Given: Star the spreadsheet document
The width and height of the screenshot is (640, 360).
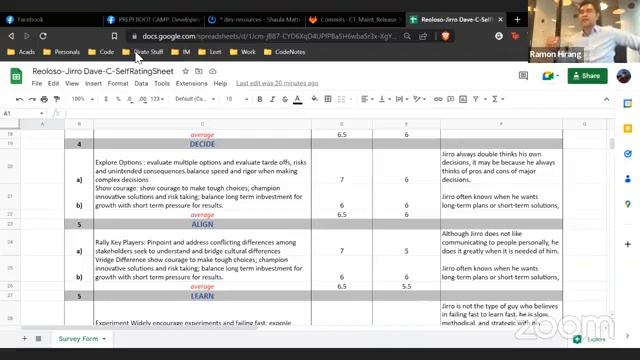Looking at the screenshot, I should pyautogui.click(x=185, y=71).
